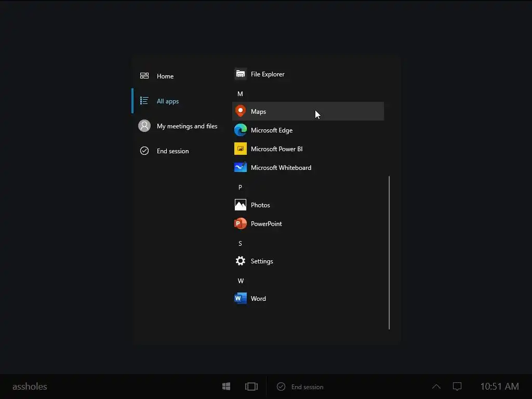Open the Microsoft Whiteboard icon
532x399 pixels.
(x=240, y=167)
